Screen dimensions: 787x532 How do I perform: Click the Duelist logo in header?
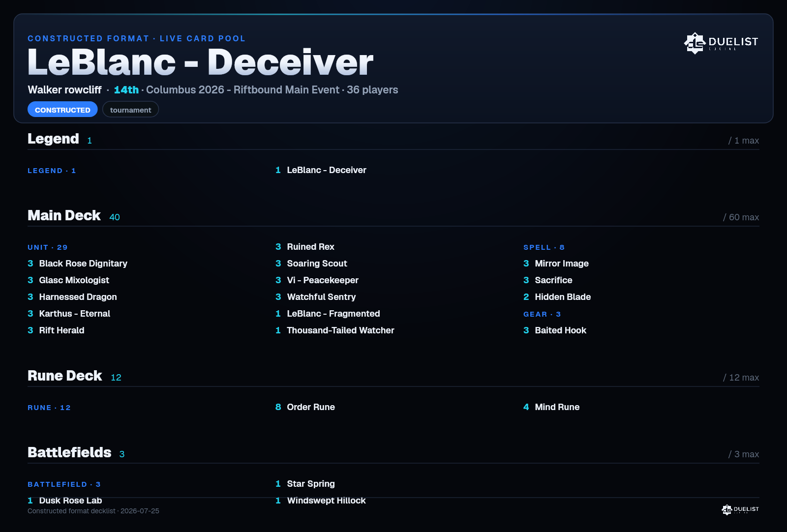721,43
